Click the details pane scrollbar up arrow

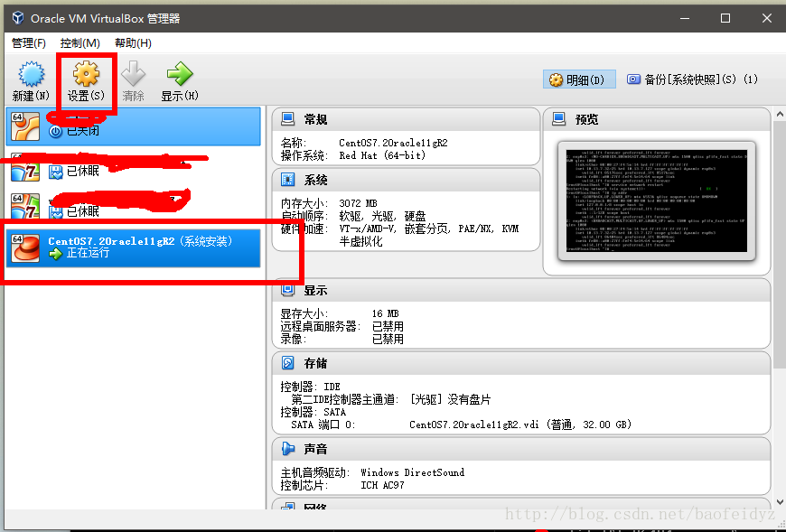pyautogui.click(x=780, y=114)
